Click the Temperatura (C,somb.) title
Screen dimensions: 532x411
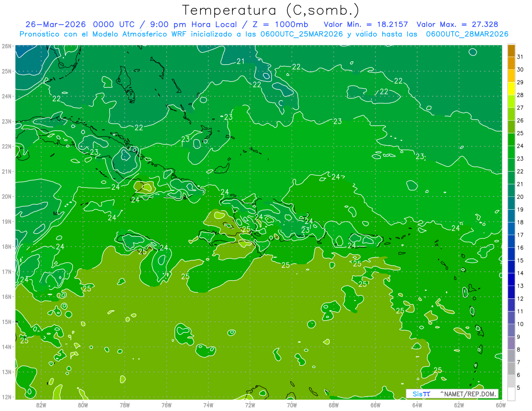click(271, 10)
